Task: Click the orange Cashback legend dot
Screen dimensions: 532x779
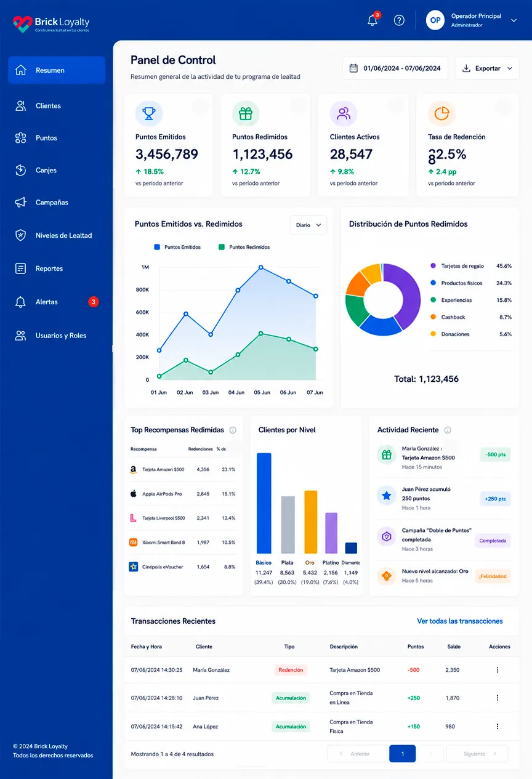Action: click(433, 317)
